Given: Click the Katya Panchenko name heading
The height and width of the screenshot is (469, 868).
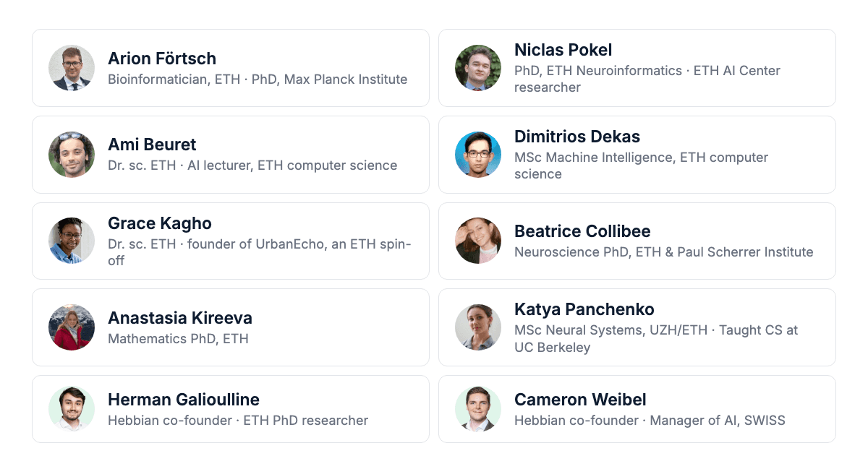Looking at the screenshot, I should tap(584, 309).
